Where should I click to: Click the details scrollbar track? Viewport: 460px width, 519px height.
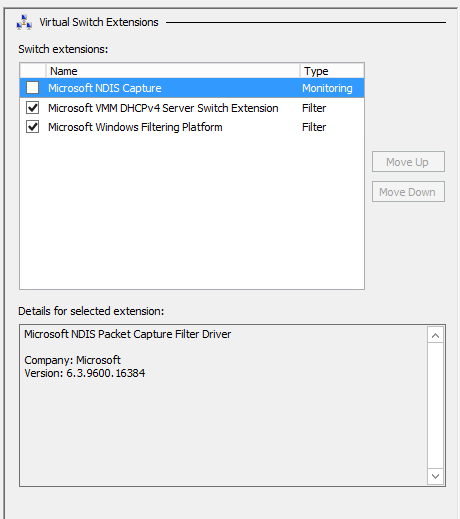pyautogui.click(x=435, y=406)
